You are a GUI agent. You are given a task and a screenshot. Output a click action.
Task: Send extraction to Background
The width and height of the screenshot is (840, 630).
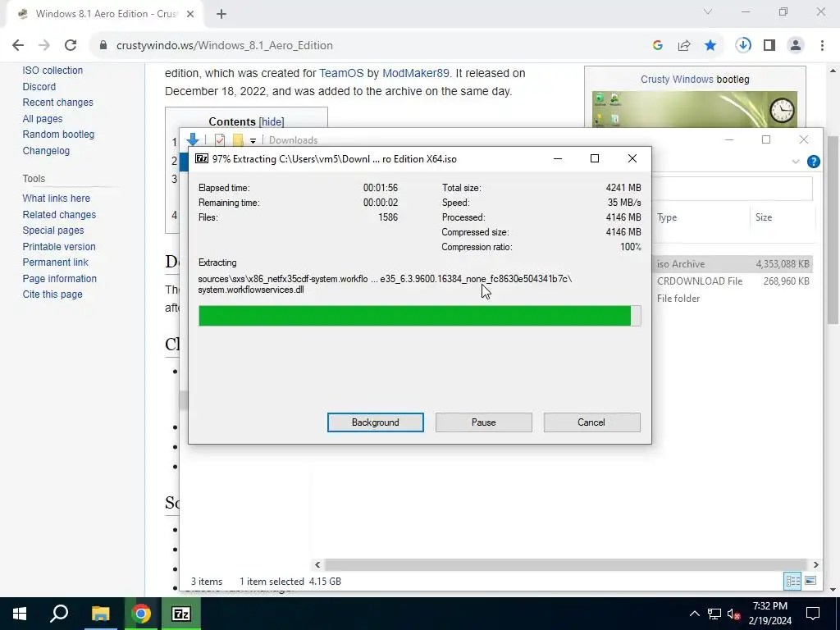click(375, 422)
